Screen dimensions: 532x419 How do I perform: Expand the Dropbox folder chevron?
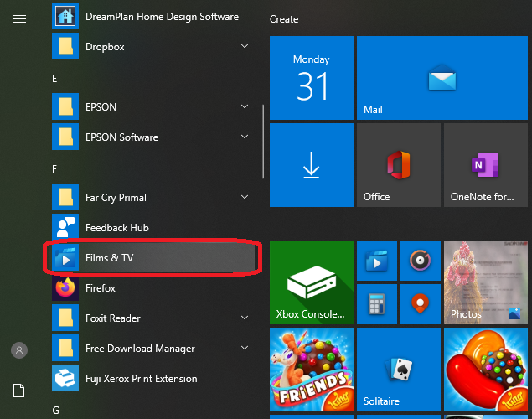(x=245, y=46)
